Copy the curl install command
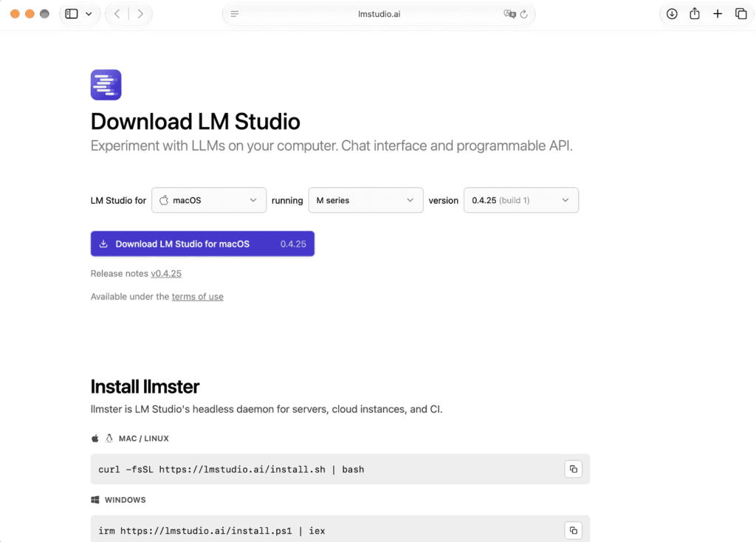The image size is (756, 542). [573, 469]
